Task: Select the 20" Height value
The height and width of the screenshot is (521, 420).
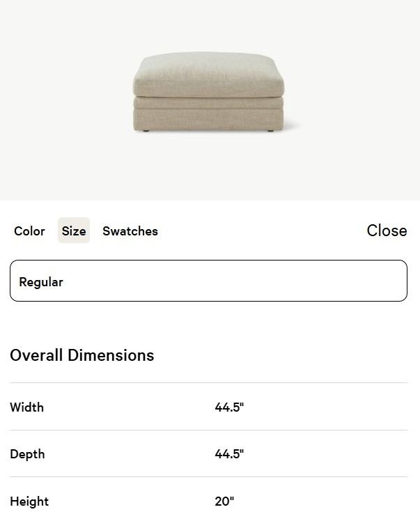Action: tap(224, 501)
